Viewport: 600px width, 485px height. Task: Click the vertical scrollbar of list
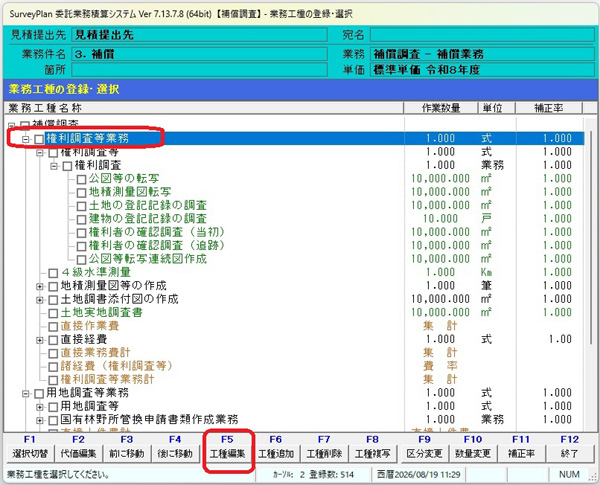coord(590,274)
